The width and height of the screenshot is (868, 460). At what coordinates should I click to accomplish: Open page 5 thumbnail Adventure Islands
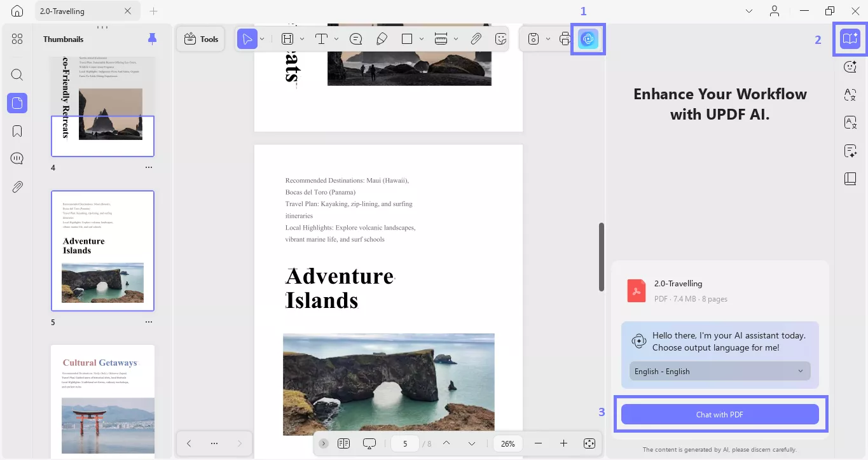pyautogui.click(x=102, y=251)
